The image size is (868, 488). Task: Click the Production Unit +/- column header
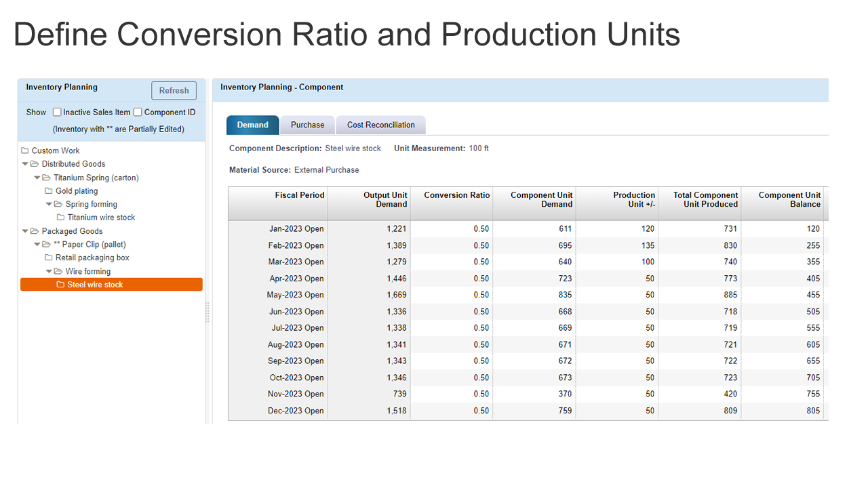pyautogui.click(x=617, y=203)
